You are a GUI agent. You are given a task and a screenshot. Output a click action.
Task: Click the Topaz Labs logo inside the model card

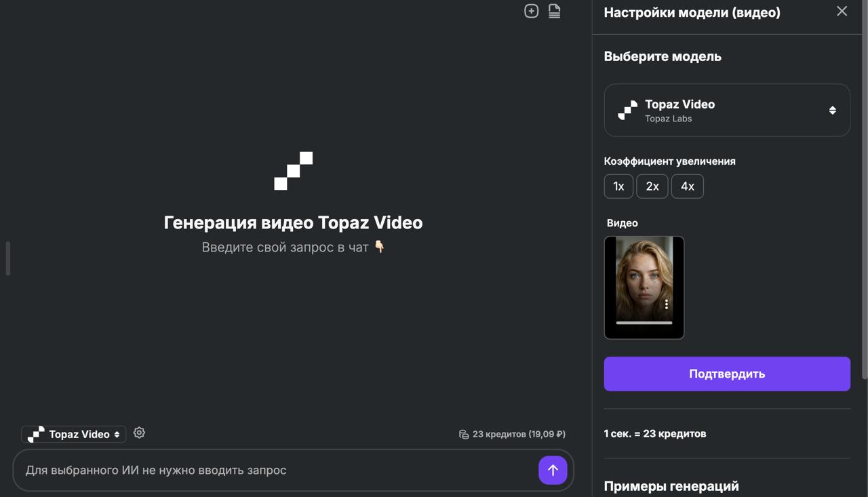tap(627, 110)
